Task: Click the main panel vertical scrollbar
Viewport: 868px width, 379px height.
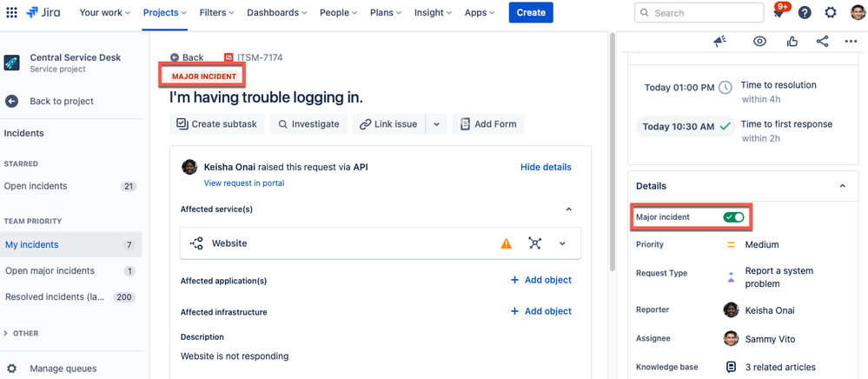Action: 612,152
